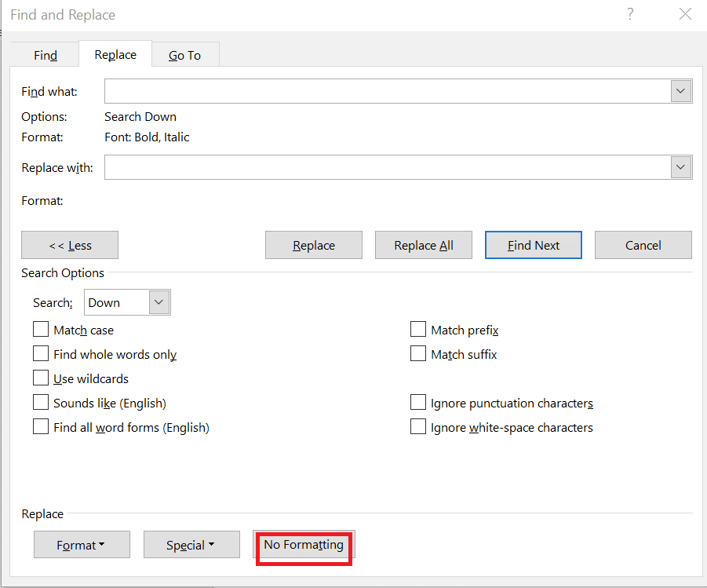The height and width of the screenshot is (588, 707).
Task: Enable the Match case checkbox
Action: point(41,330)
